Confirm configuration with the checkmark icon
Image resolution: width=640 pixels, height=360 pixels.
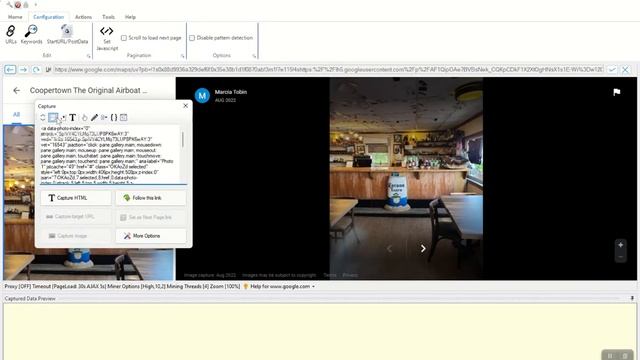click(612, 70)
